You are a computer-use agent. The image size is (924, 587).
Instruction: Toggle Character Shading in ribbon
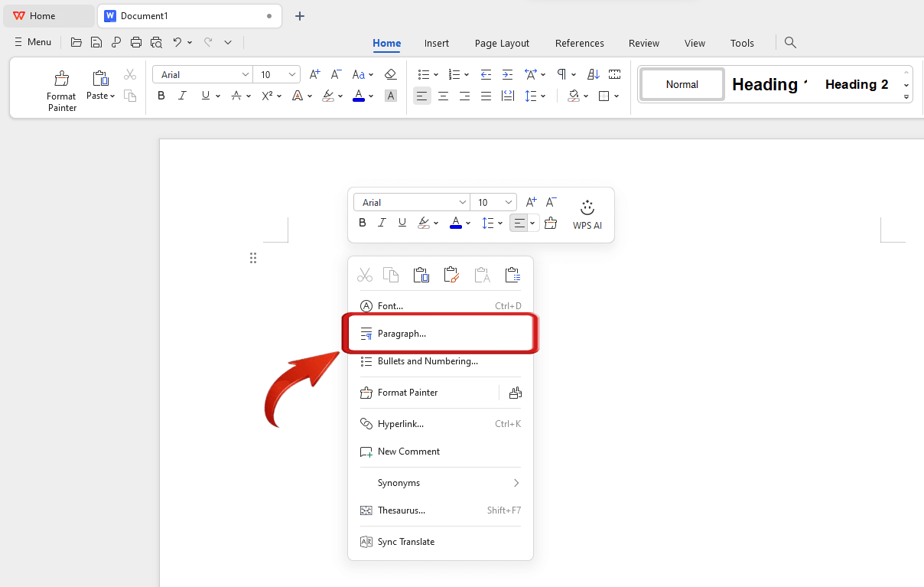pos(391,96)
